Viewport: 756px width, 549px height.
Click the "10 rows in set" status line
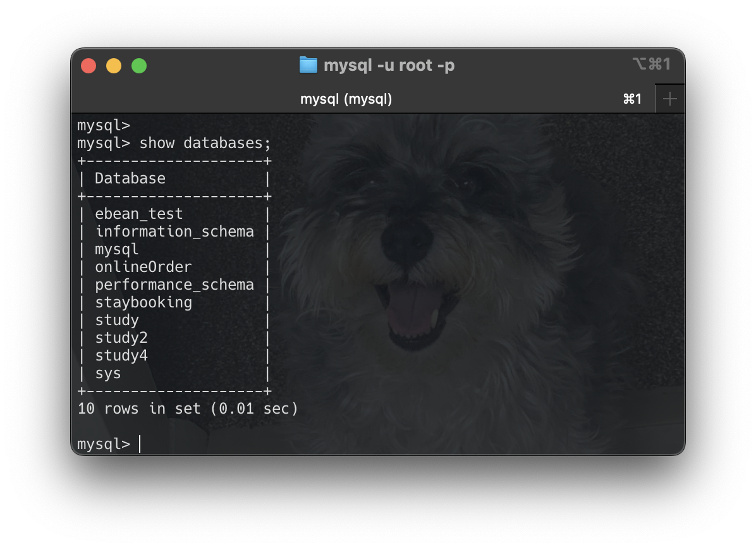188,409
